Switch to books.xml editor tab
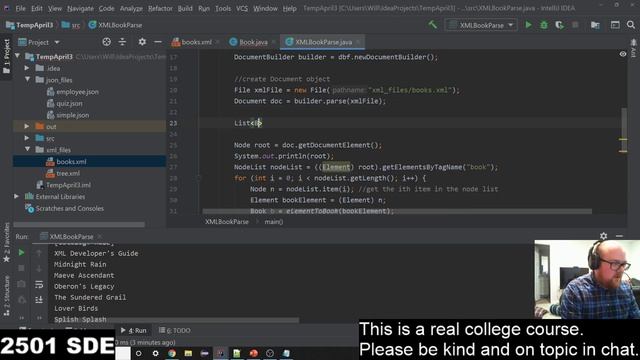Viewport: 640px width, 360px height. 196,42
